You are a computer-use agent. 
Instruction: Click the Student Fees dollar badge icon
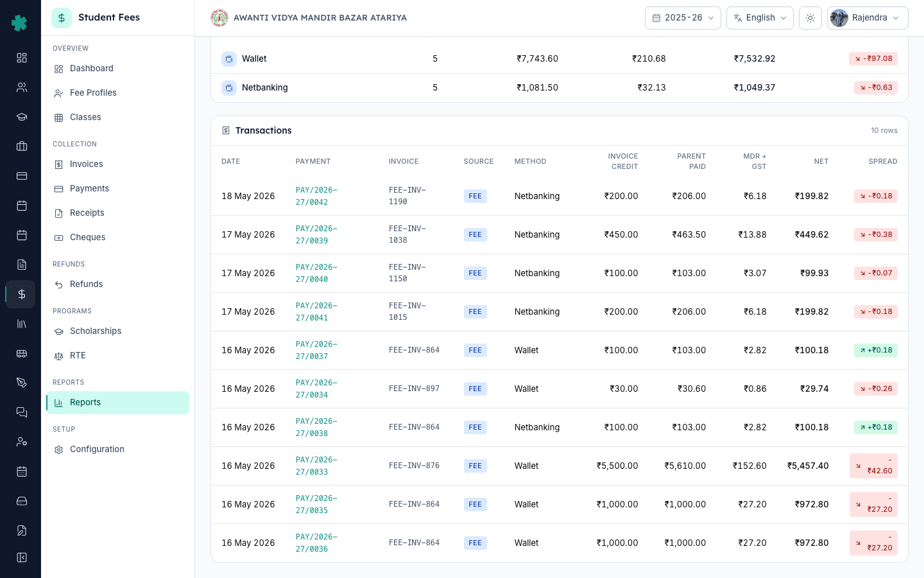click(x=62, y=18)
